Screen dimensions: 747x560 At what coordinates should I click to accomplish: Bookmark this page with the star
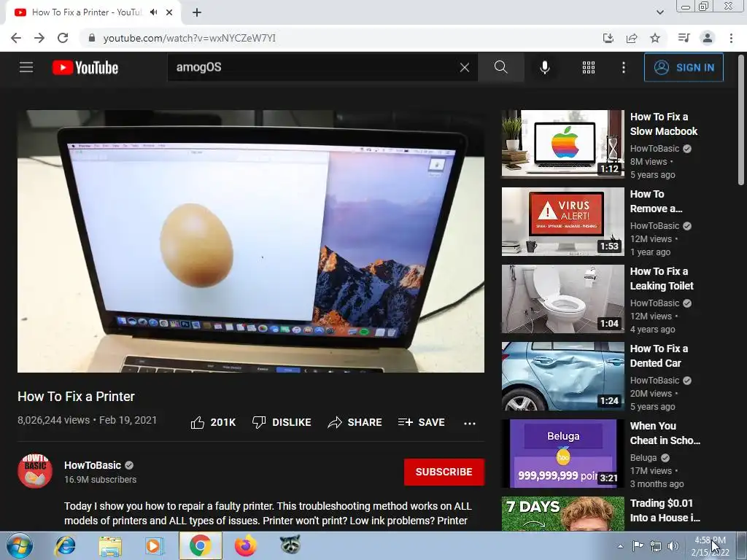click(x=655, y=38)
